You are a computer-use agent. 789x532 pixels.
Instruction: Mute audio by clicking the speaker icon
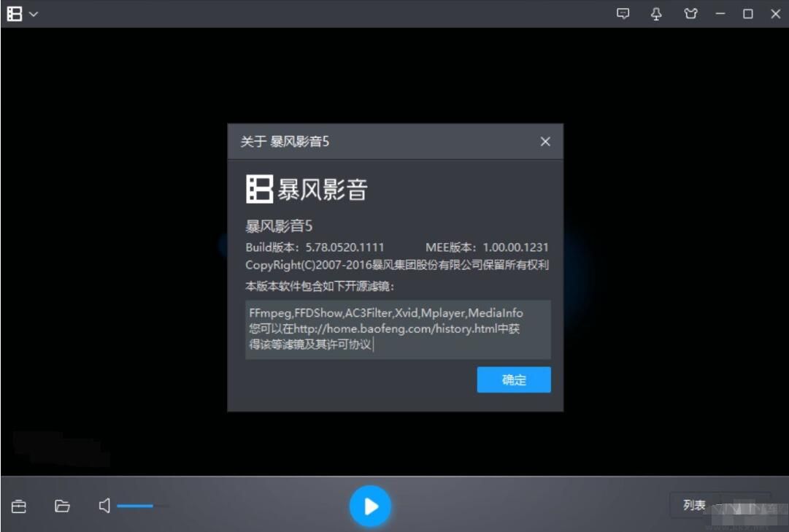pyautogui.click(x=104, y=505)
